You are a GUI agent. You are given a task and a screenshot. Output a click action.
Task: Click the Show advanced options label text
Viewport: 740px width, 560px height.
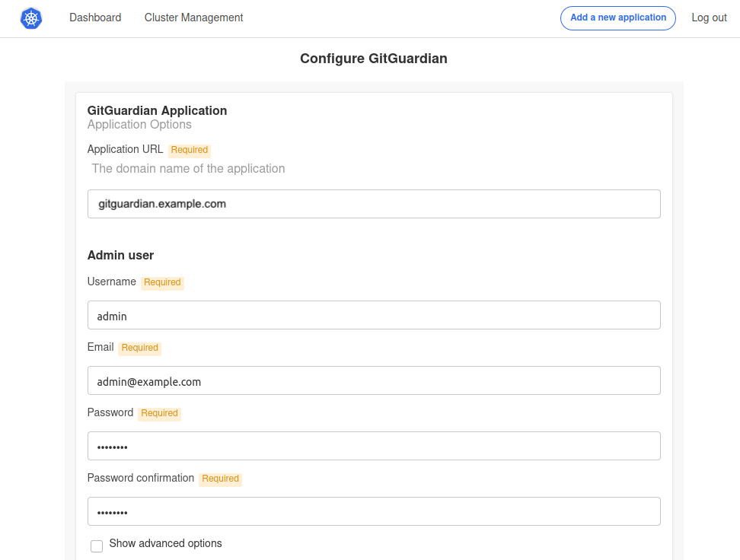[166, 543]
